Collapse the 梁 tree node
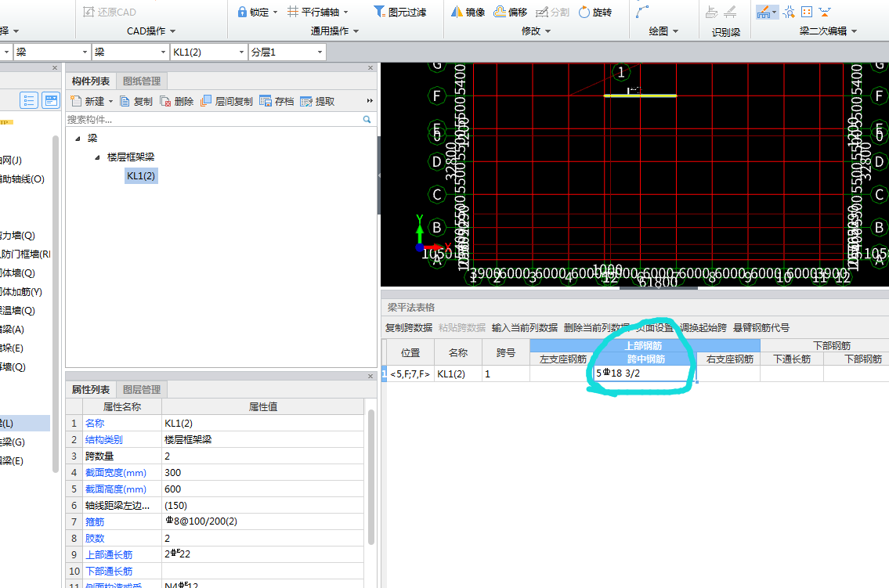889x588 pixels. click(x=78, y=139)
